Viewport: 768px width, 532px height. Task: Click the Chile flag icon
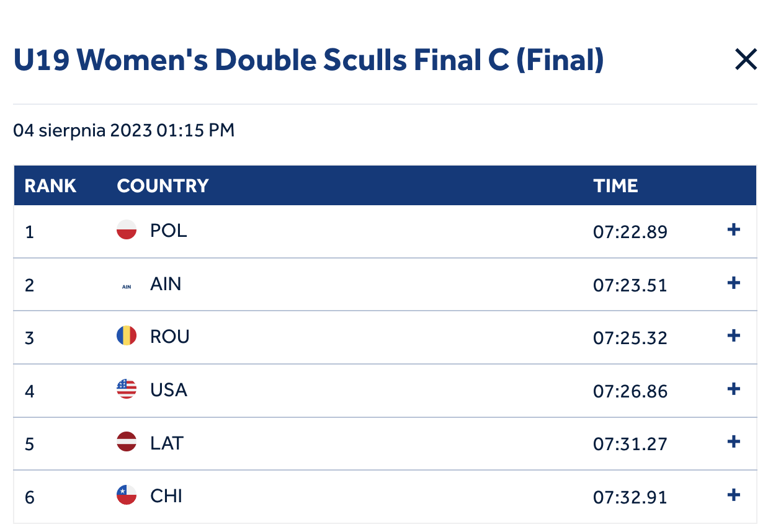tap(127, 495)
